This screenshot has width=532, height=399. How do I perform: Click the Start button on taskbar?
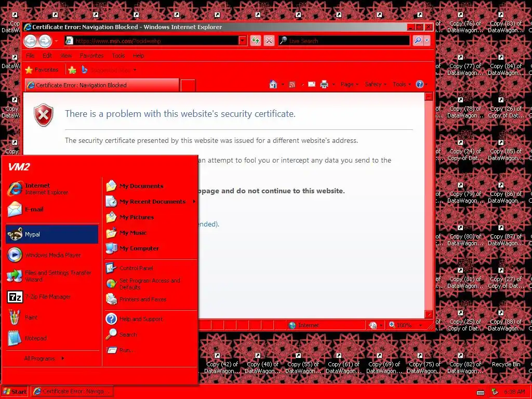[14, 392]
